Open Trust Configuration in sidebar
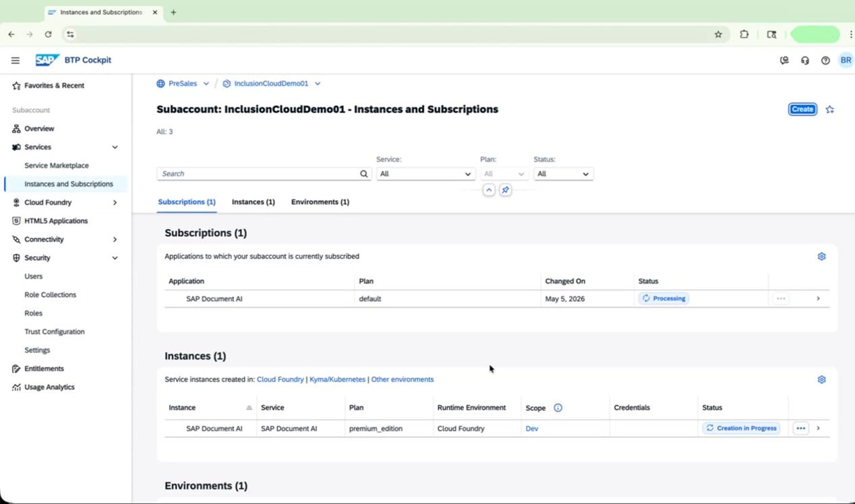This screenshot has height=504, width=855. click(x=55, y=332)
